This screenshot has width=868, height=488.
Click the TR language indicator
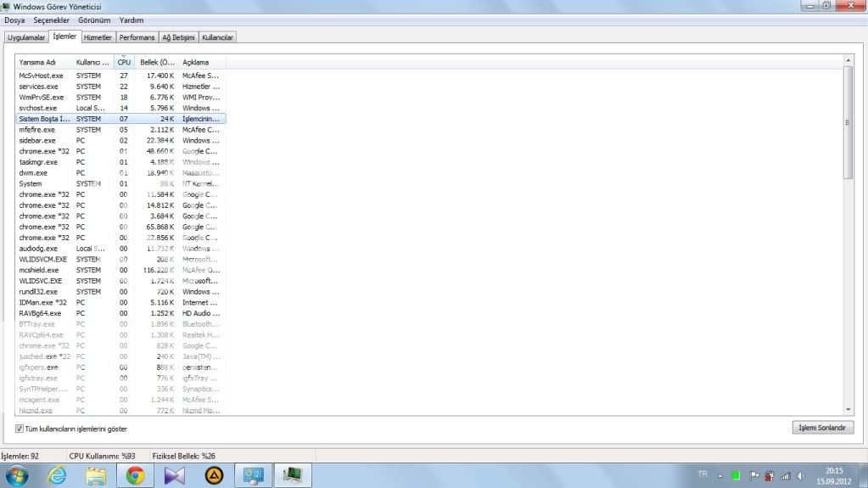703,474
